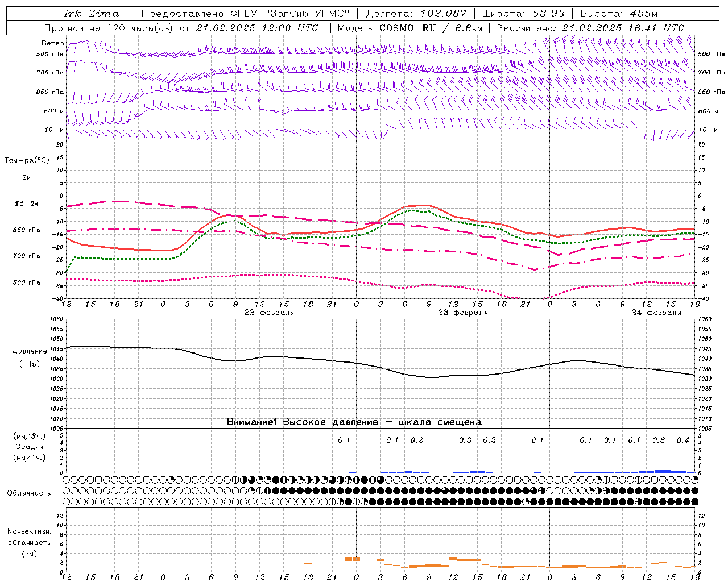Click the (мм/3ч.) precipitation unit label
The height and width of the screenshot is (582, 728).
[30, 436]
